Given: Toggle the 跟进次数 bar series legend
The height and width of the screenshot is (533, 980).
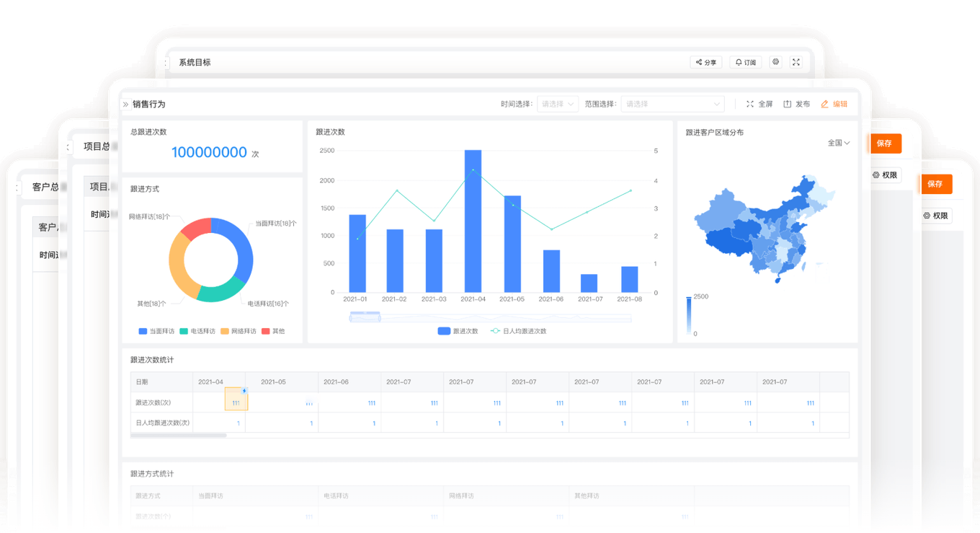Looking at the screenshot, I should [458, 331].
